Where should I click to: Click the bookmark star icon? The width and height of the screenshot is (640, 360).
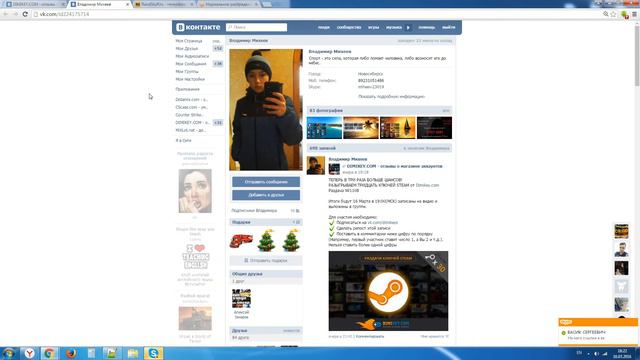click(x=613, y=14)
